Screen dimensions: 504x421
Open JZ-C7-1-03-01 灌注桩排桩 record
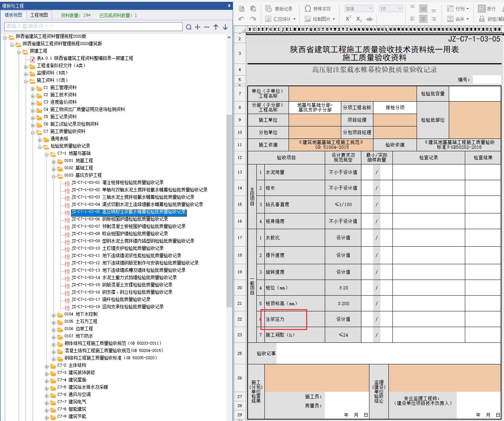click(x=118, y=182)
